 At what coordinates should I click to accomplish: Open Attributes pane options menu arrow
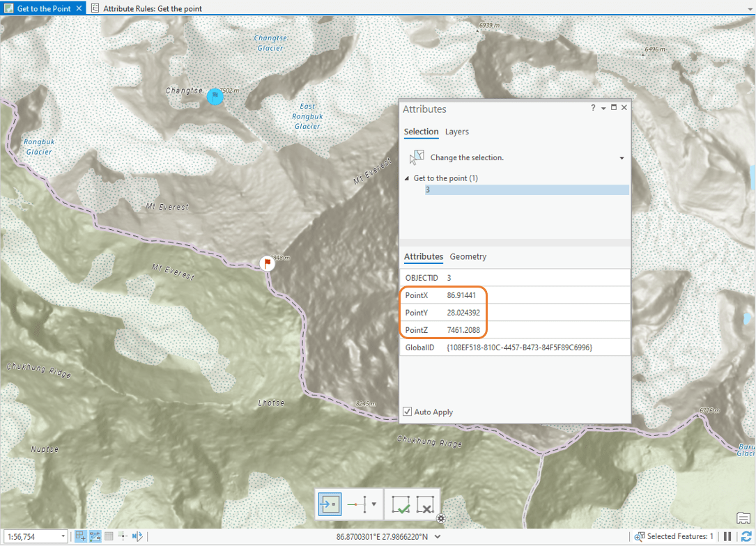[603, 109]
